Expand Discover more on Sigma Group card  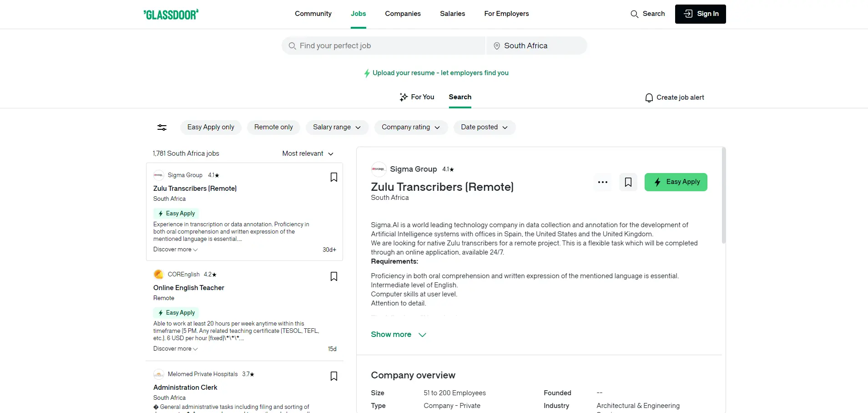pos(176,250)
